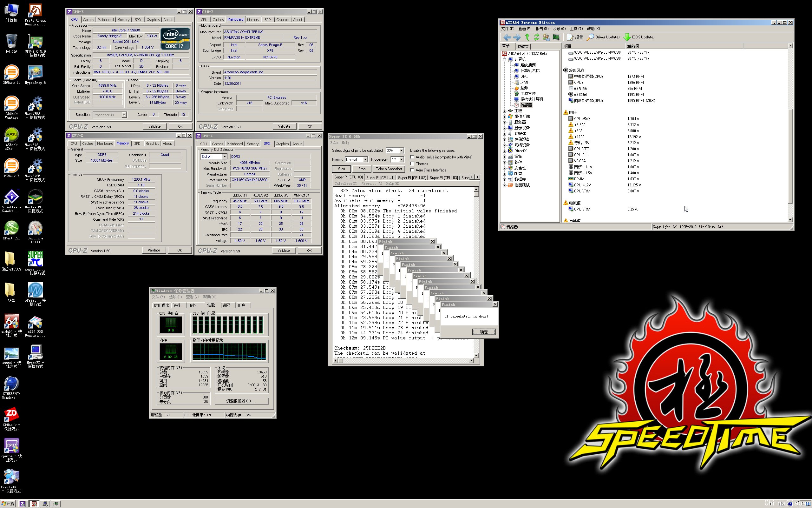
Task: Open the GPU-Z 0.5.9 shortcut icon
Action: [x=35, y=46]
